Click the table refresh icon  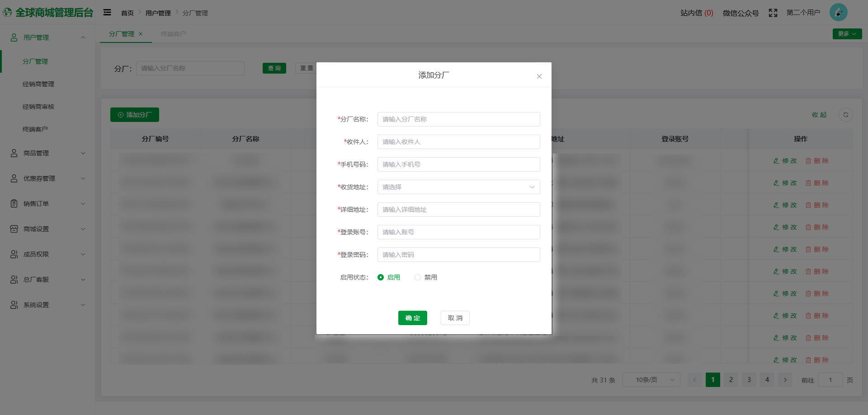pos(845,115)
